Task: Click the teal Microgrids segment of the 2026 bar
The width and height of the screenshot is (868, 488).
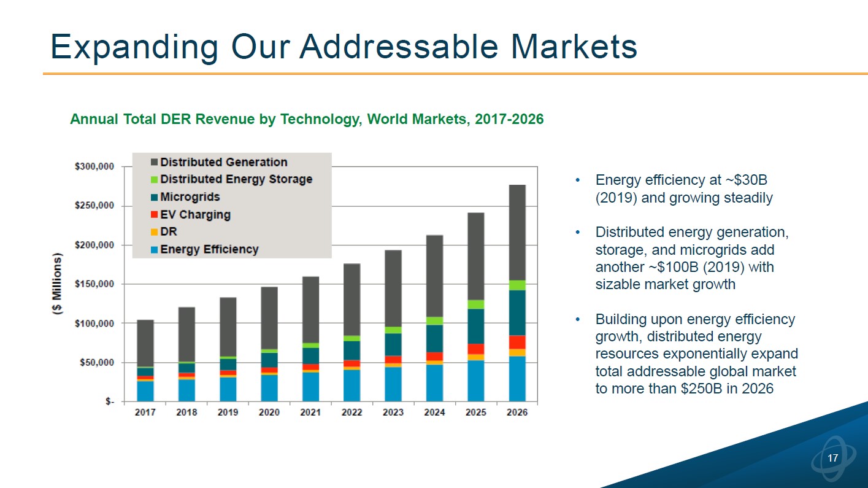Action: [517, 312]
